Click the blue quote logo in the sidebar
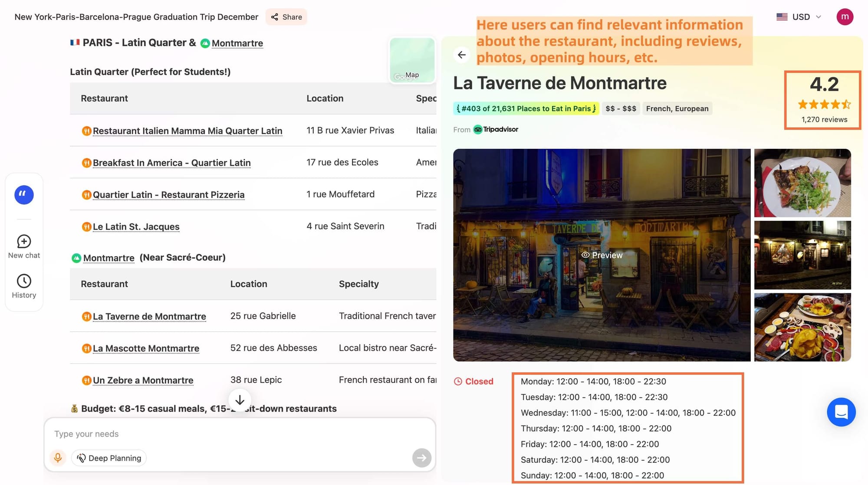This screenshot has height=485, width=868. pyautogui.click(x=23, y=195)
